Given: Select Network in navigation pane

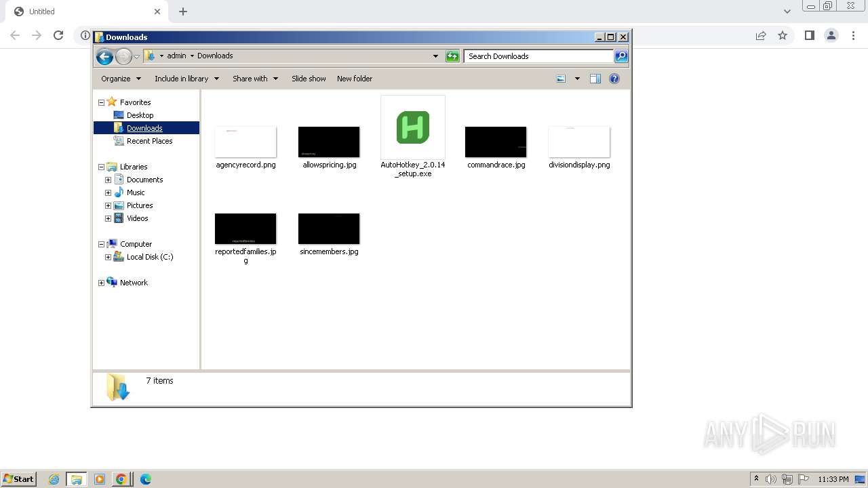Looking at the screenshot, I should coord(134,283).
